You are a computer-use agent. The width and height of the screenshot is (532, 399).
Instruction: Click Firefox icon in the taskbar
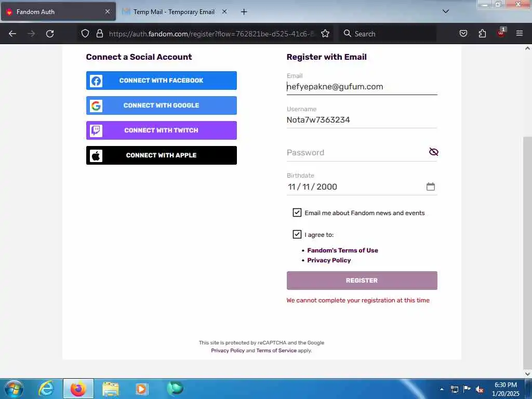[78, 389]
